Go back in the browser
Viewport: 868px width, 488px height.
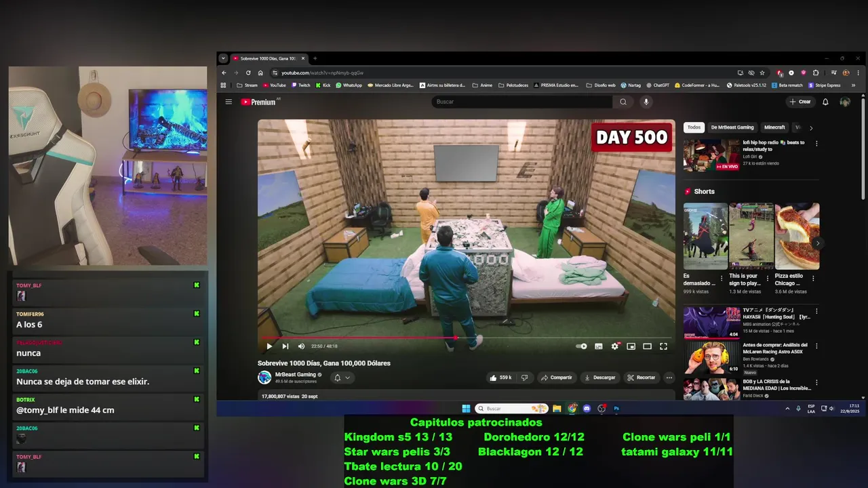click(224, 73)
